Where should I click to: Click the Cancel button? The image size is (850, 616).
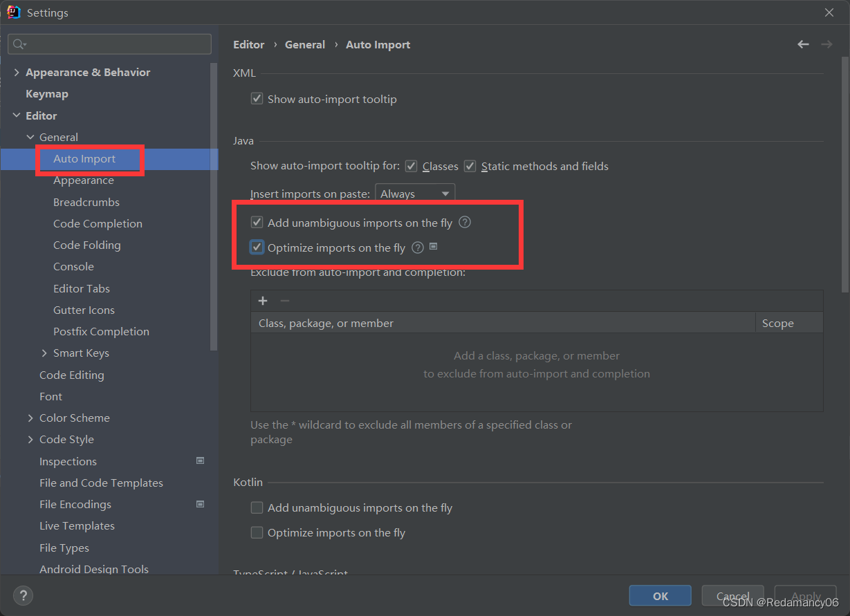point(732,596)
